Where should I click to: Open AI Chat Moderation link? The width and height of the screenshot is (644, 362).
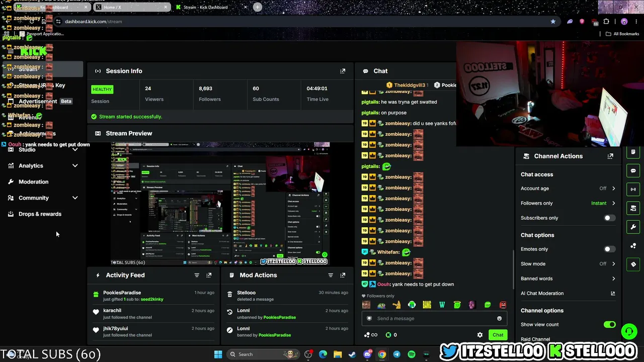point(568,293)
